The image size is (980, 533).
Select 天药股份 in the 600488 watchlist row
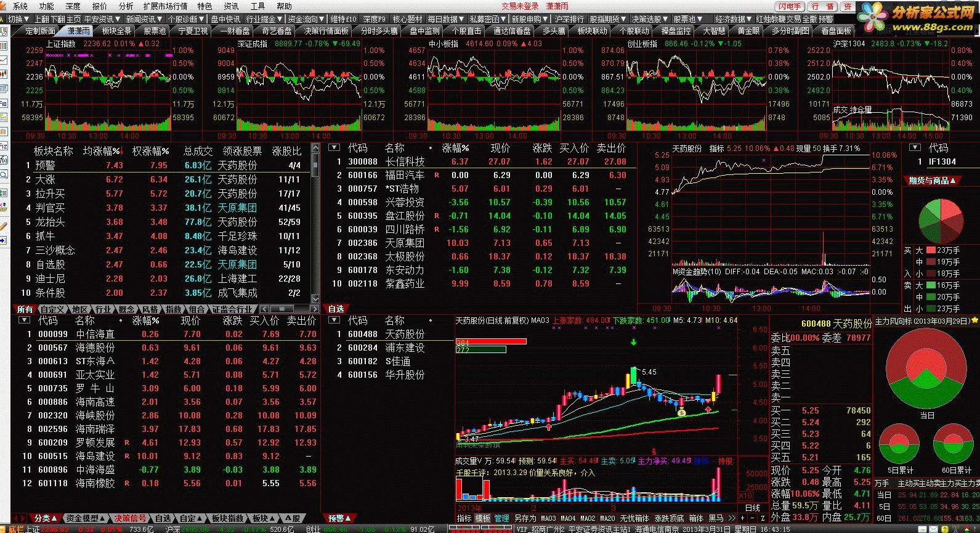405,334
